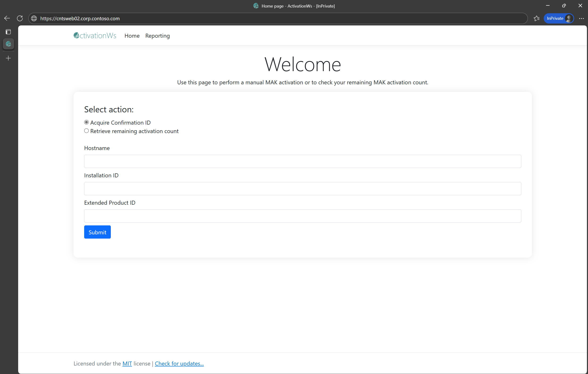Viewport: 588px width, 374px height.
Task: Click into the Installation ID field
Action: tap(302, 189)
